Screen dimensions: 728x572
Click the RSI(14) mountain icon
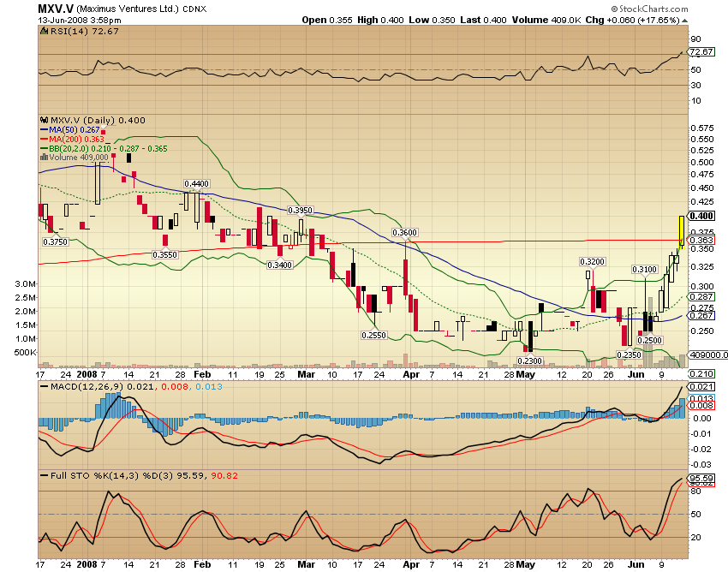(45, 31)
